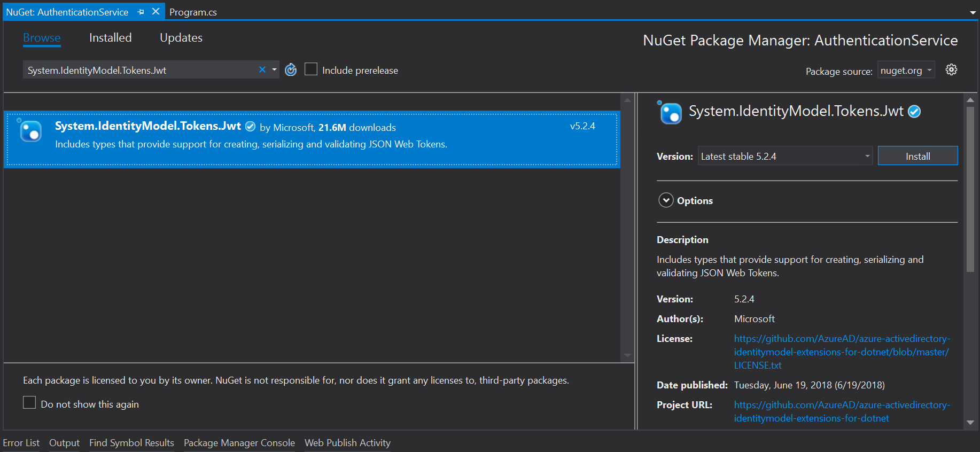
Task: Click the Date published value text
Action: (x=809, y=385)
